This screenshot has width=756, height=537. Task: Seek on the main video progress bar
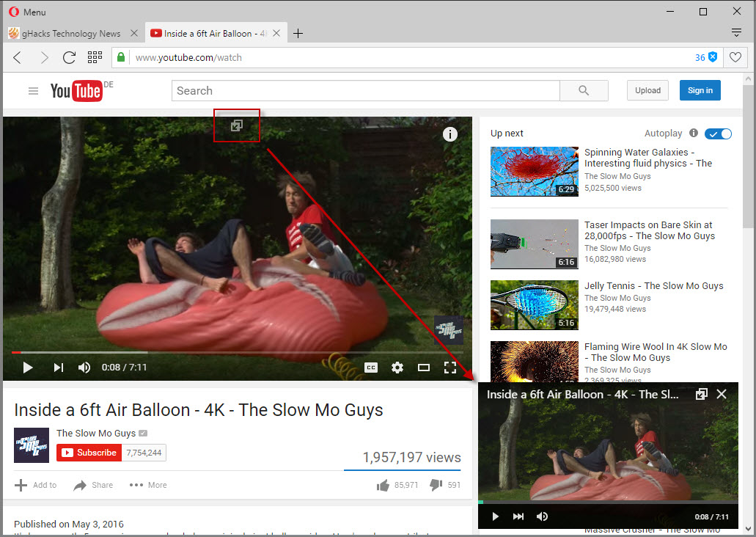coord(238,353)
